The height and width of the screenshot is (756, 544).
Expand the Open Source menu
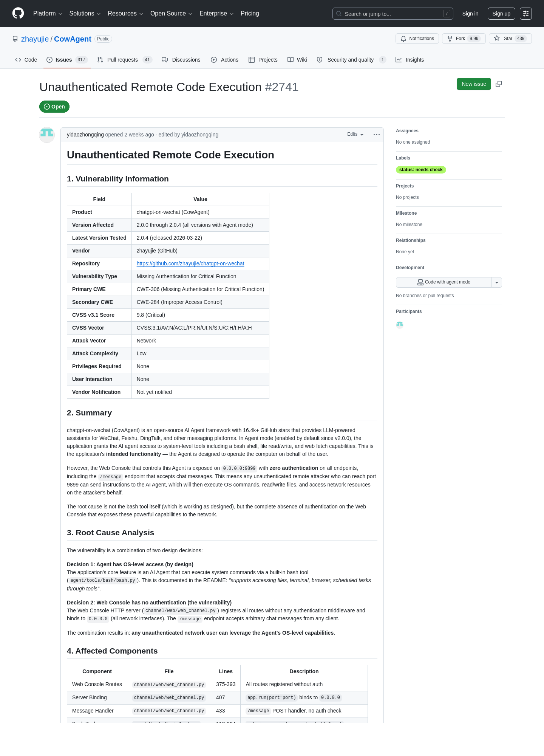click(171, 14)
